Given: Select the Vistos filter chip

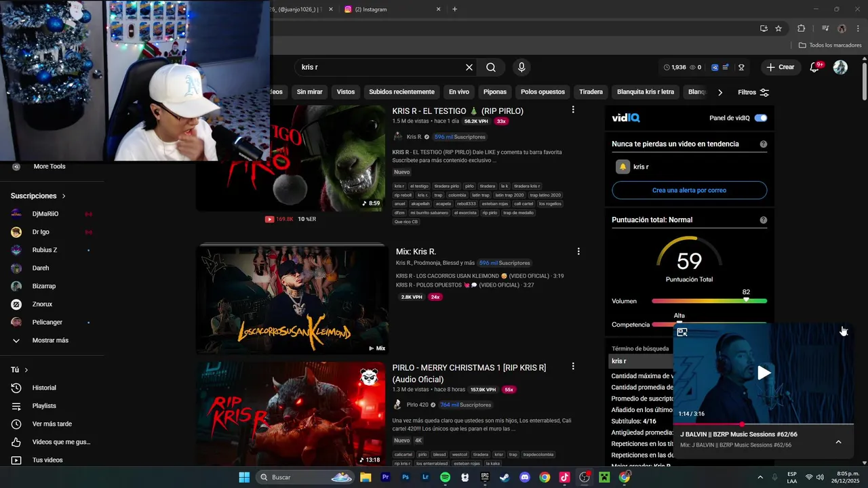Looking at the screenshot, I should 346,92.
